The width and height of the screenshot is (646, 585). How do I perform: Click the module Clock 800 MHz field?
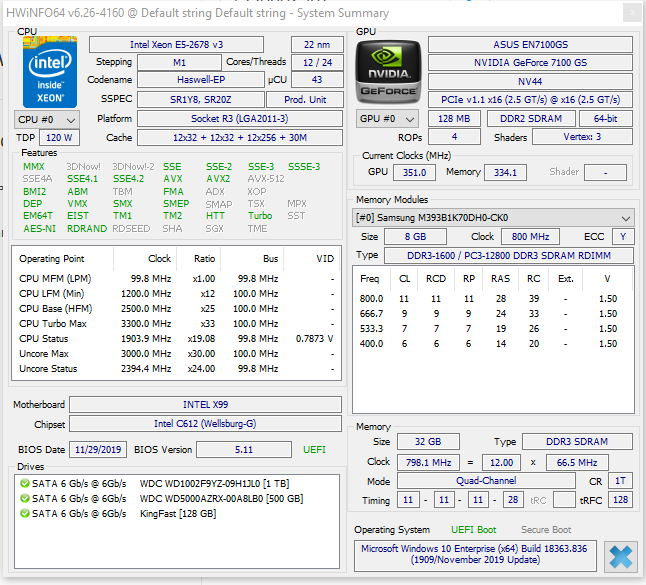pyautogui.click(x=530, y=236)
